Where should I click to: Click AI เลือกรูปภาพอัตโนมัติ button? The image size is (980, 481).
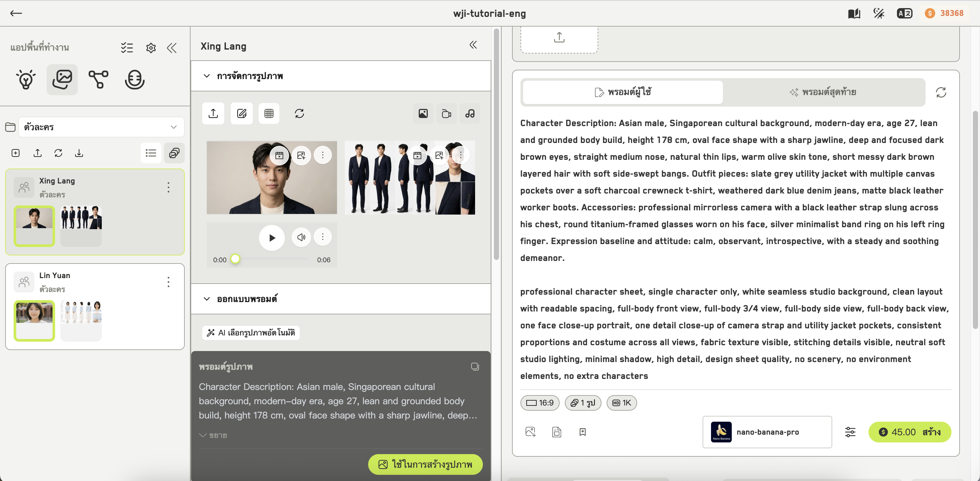point(251,333)
